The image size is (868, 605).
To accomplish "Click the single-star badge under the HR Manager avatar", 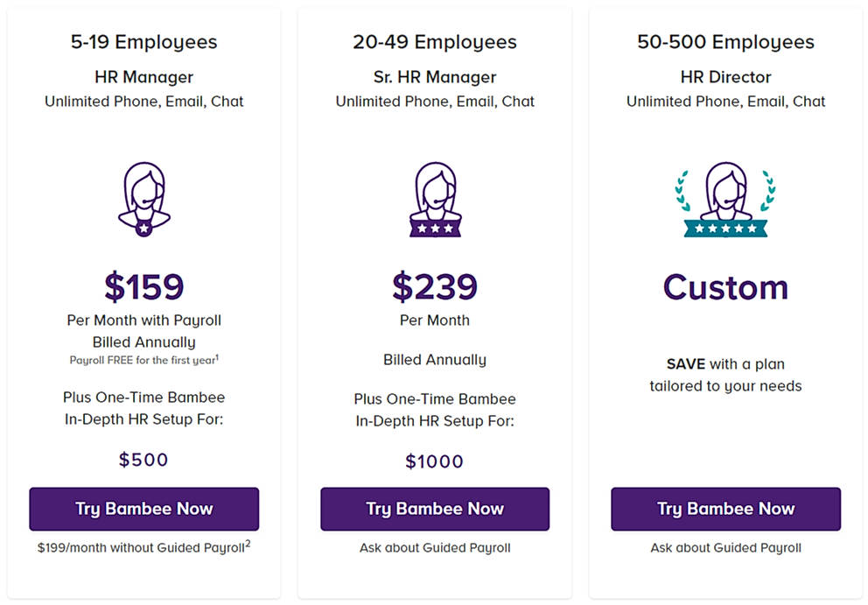I will (x=143, y=226).
